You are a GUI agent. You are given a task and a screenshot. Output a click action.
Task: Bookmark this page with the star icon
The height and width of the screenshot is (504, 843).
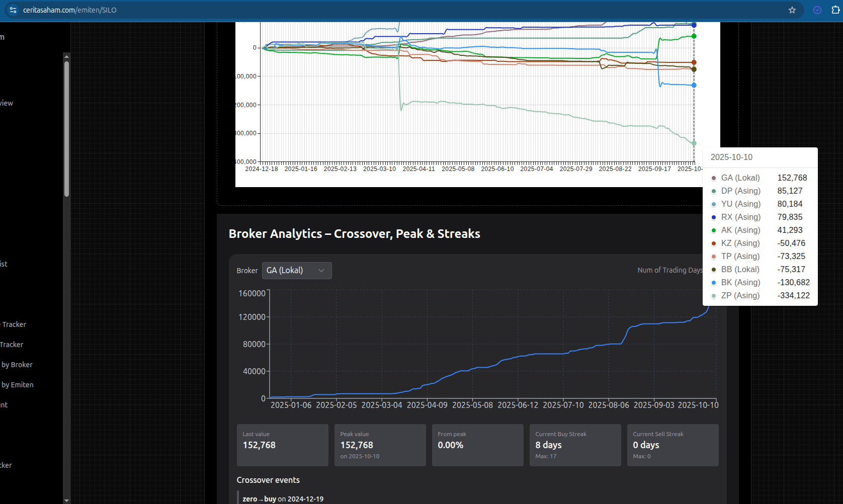point(792,10)
